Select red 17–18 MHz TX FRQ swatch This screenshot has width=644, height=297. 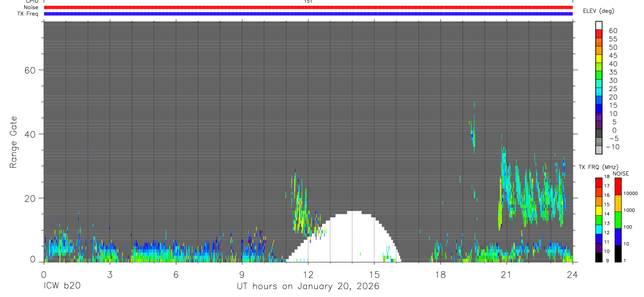tap(599, 182)
